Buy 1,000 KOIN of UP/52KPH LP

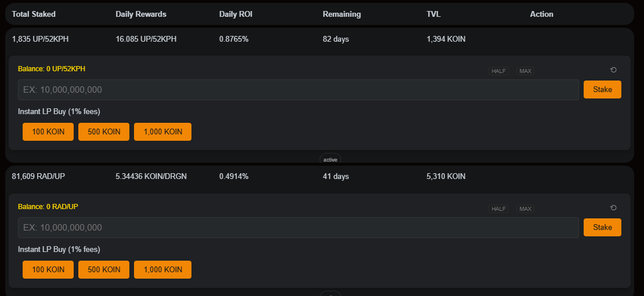[162, 131]
